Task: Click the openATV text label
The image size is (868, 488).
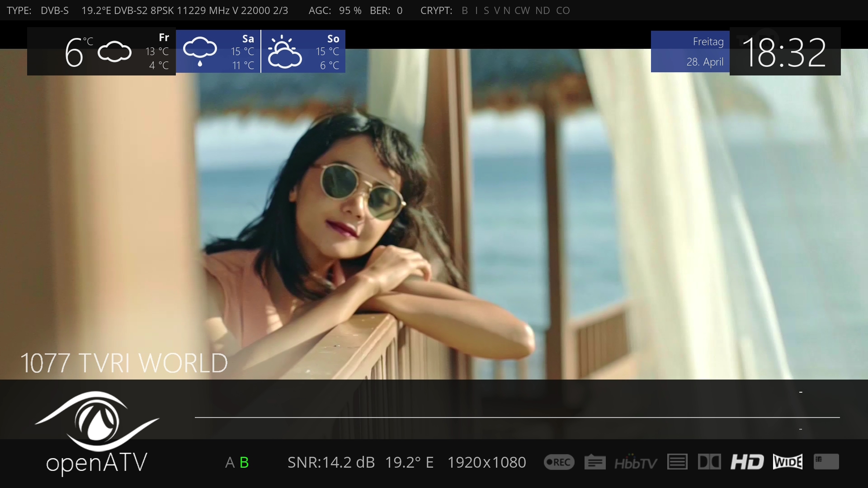Action: (x=97, y=464)
